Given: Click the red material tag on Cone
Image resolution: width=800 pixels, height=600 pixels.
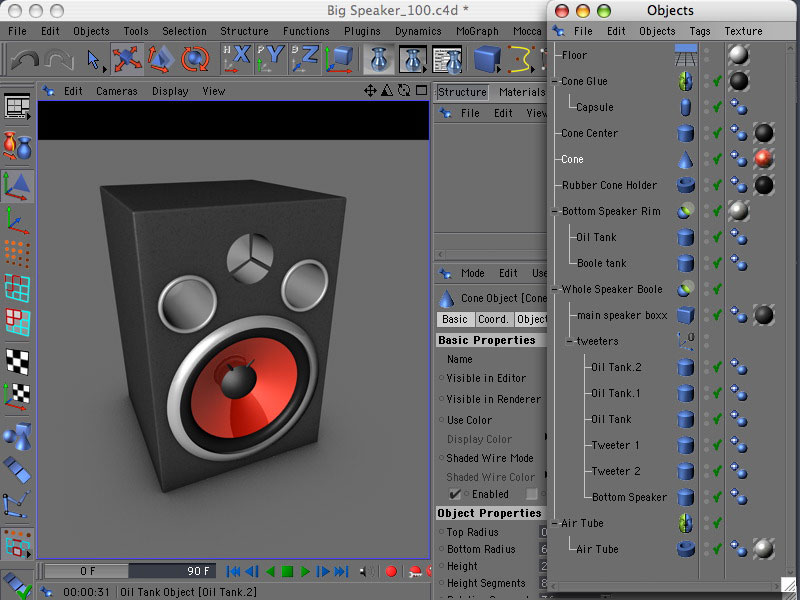Looking at the screenshot, I should [764, 159].
